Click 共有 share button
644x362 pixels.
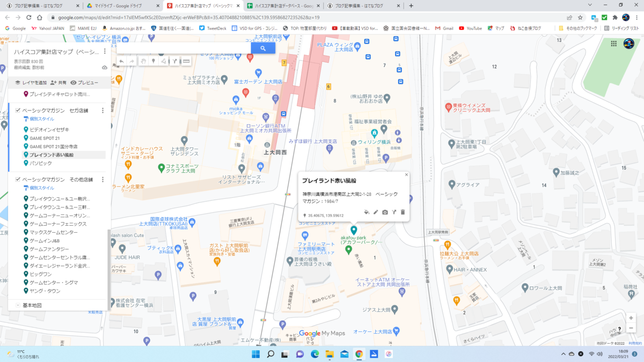58,83
